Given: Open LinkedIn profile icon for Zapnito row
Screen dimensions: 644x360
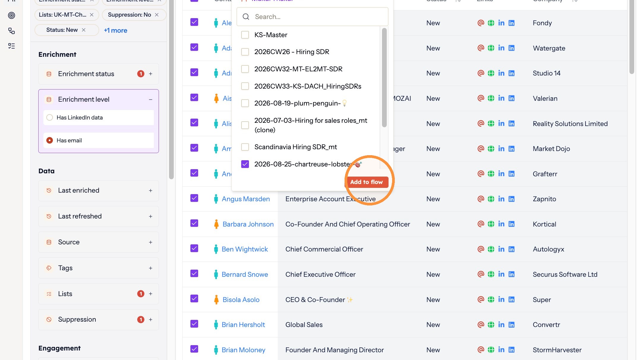Looking at the screenshot, I should pyautogui.click(x=501, y=199).
